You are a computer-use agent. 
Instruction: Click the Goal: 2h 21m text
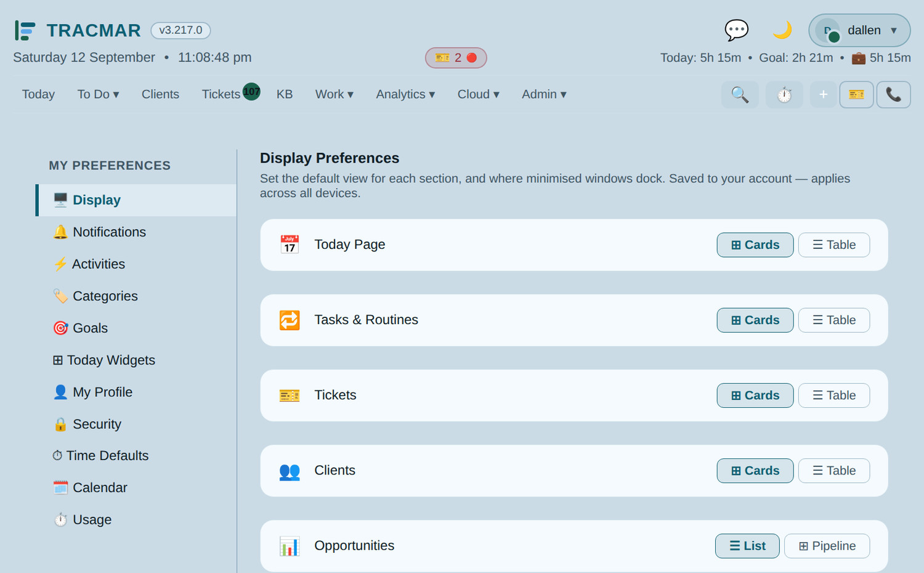point(796,58)
